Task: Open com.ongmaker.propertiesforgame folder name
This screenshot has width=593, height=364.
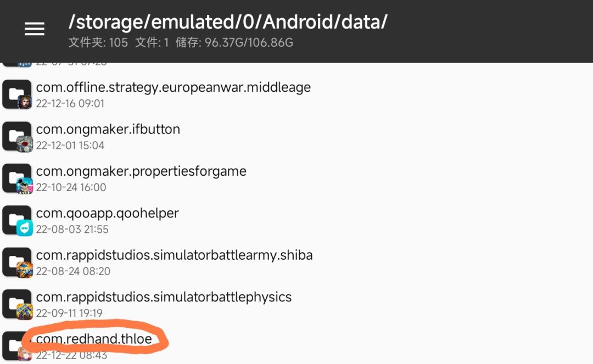Action: (141, 171)
